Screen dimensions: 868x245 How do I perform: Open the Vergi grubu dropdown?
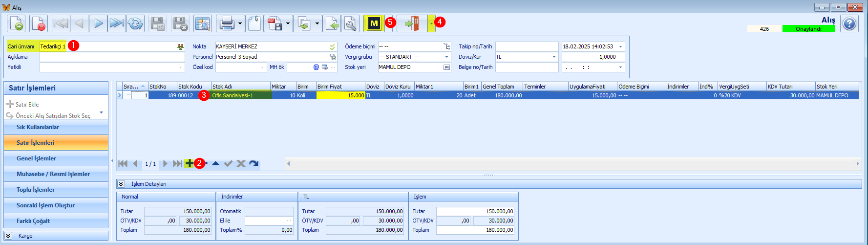click(446, 57)
